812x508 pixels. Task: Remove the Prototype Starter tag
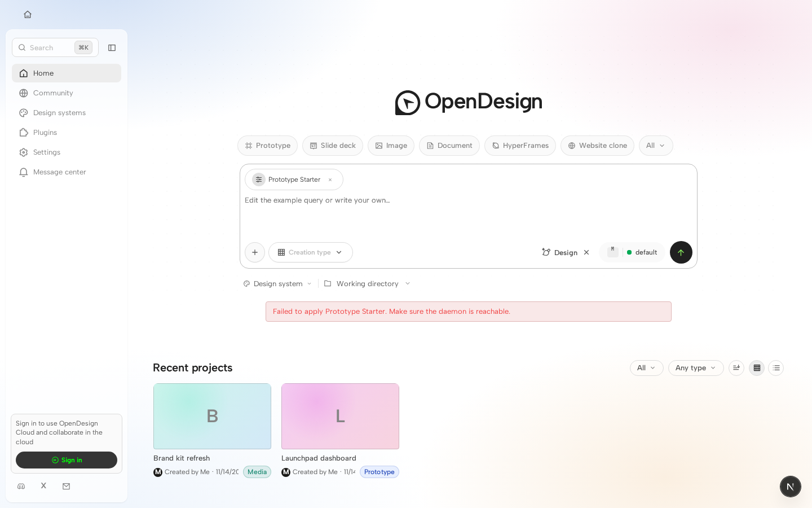[x=330, y=180]
